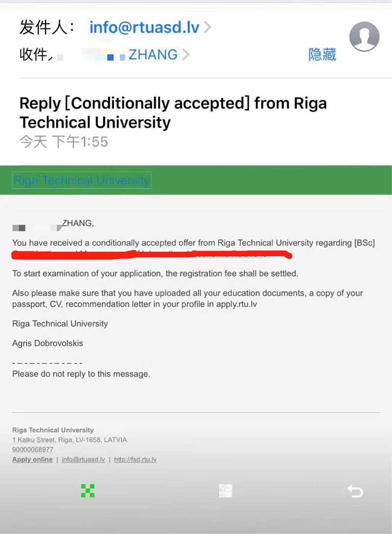
Task: Open the Riga Technical University banner link
Action: click(81, 180)
